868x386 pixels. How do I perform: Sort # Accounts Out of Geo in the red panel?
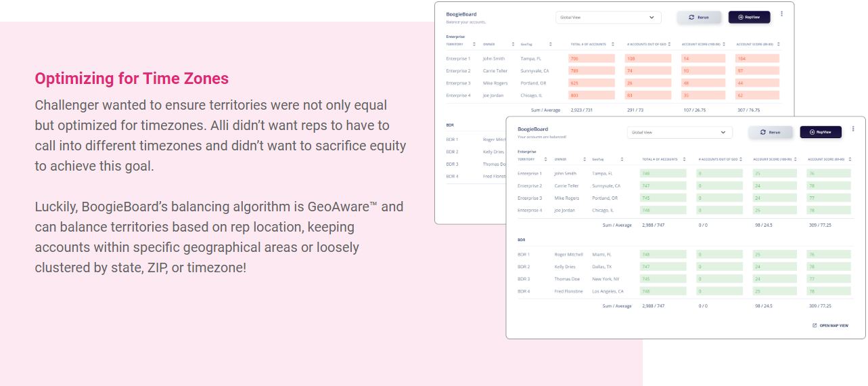tap(668, 44)
